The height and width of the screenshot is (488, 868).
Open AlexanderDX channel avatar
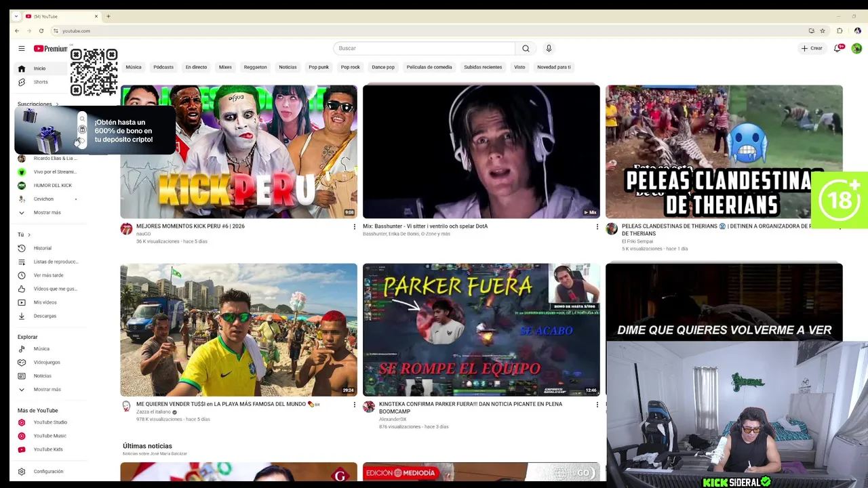369,407
